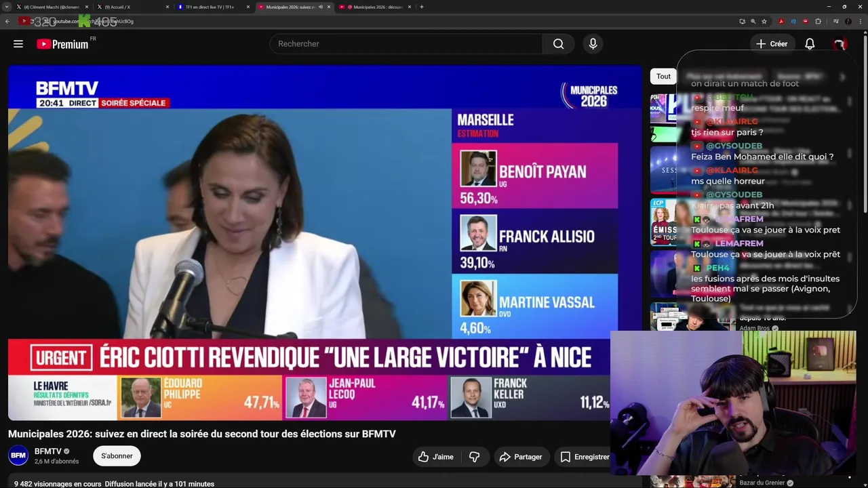Open the YouTube account avatar menu
This screenshot has width=868, height=488.
pyautogui.click(x=840, y=44)
